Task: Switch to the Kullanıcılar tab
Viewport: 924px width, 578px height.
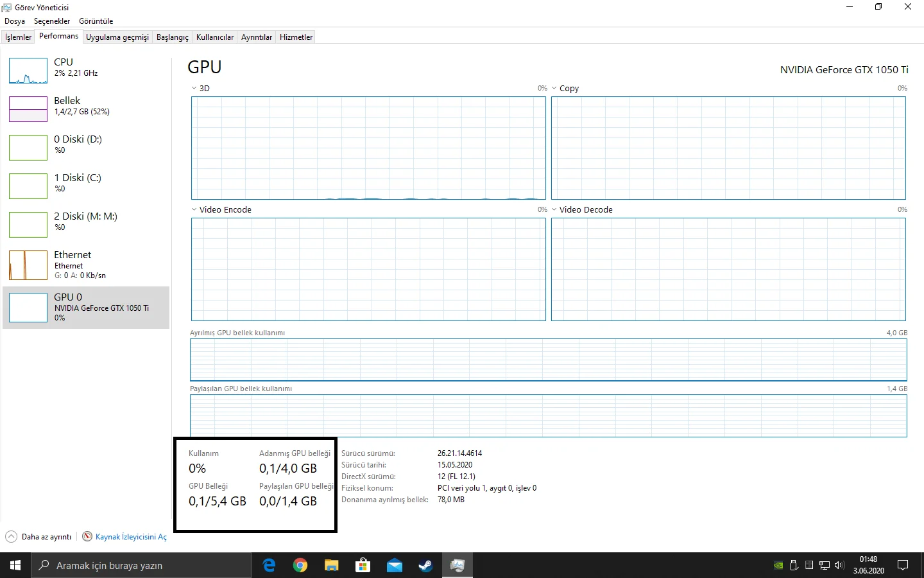Action: (x=215, y=37)
